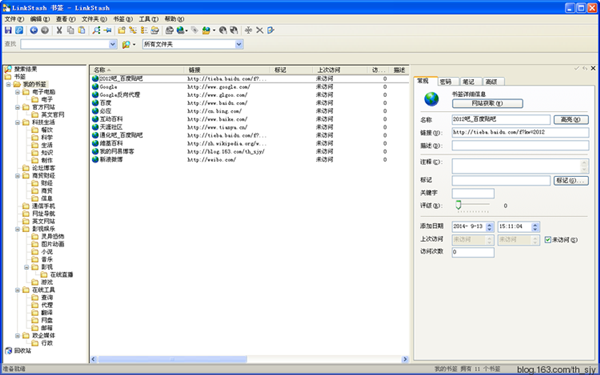Click the delete X toolbar icon
Screen dimensions: 600x375
259,30
